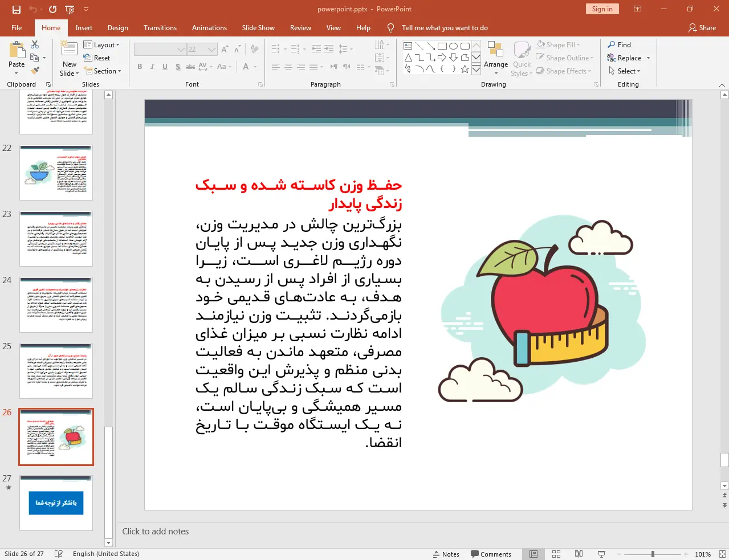729x560 pixels.
Task: Open the Layout dropdown
Action: pyautogui.click(x=101, y=44)
